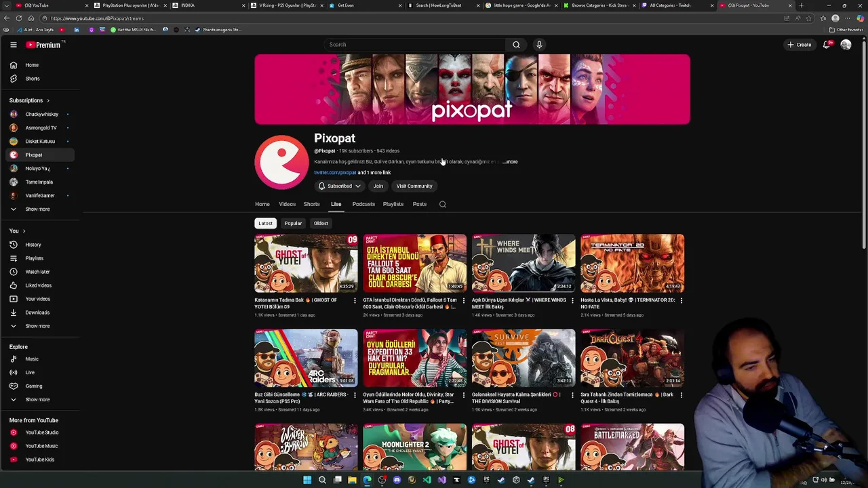The width and height of the screenshot is (868, 488).
Task: Click Visit Community button
Action: pos(414,186)
